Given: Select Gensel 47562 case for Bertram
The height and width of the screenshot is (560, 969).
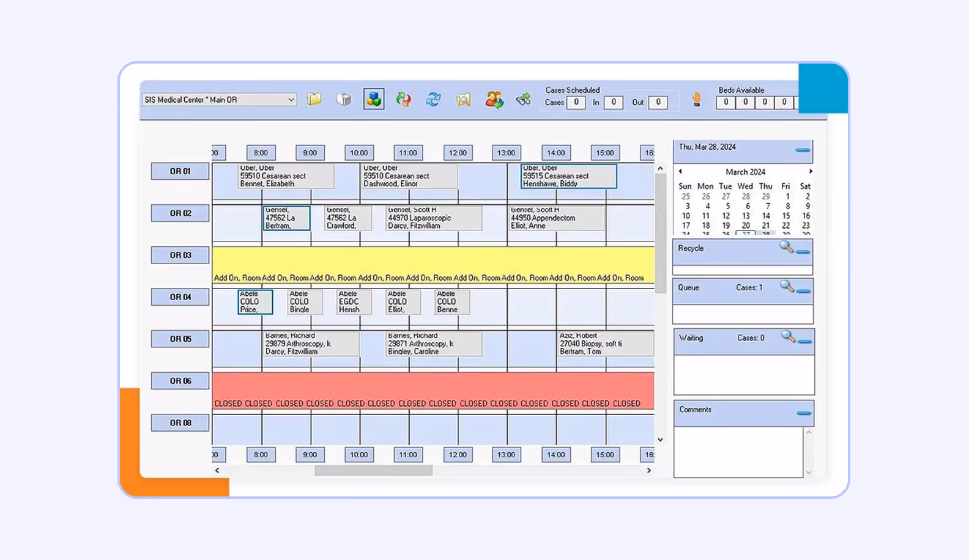Looking at the screenshot, I should click(x=287, y=218).
